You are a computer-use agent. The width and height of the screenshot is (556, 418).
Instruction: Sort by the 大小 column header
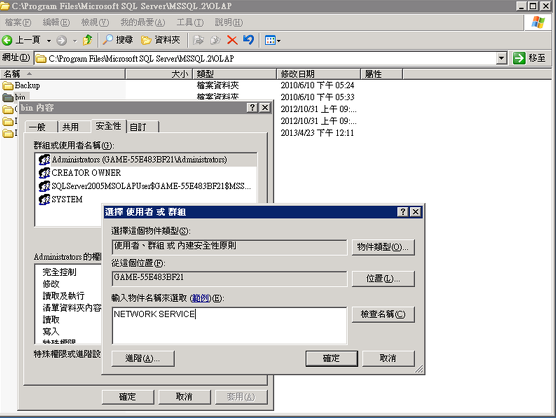click(x=159, y=74)
